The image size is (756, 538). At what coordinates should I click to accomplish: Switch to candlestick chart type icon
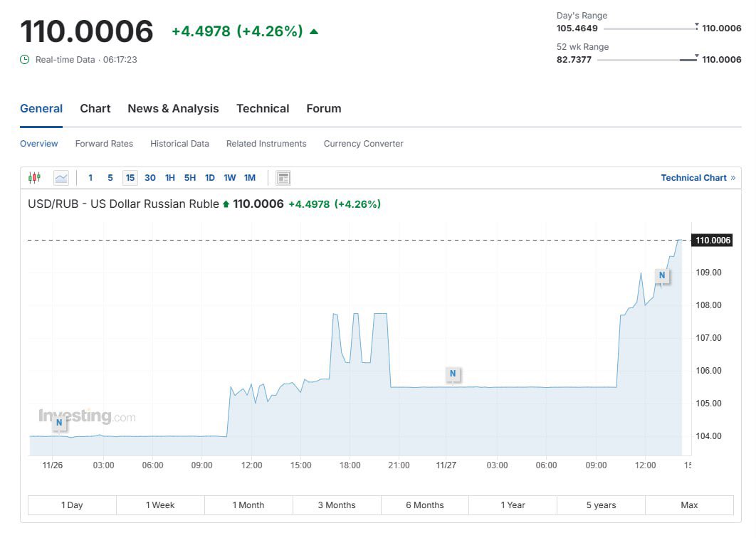click(34, 178)
